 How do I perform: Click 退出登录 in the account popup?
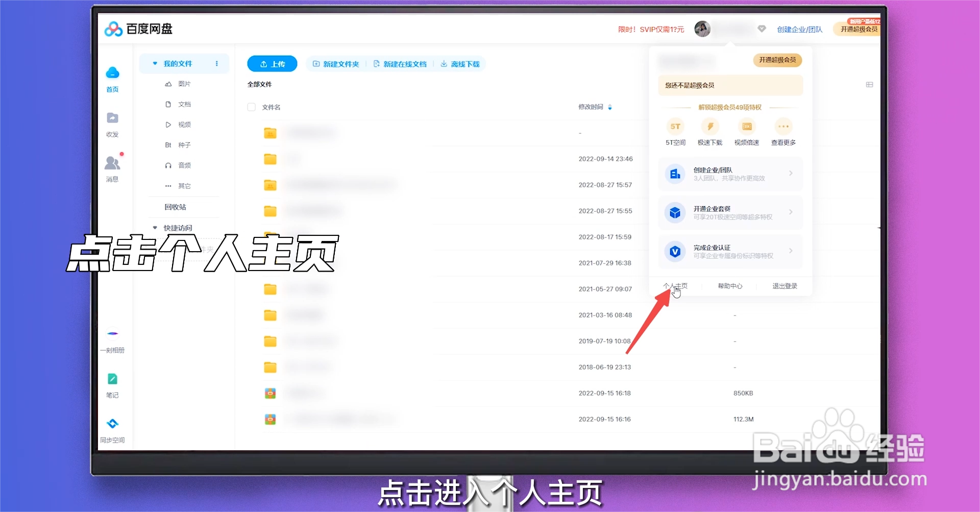(x=785, y=286)
